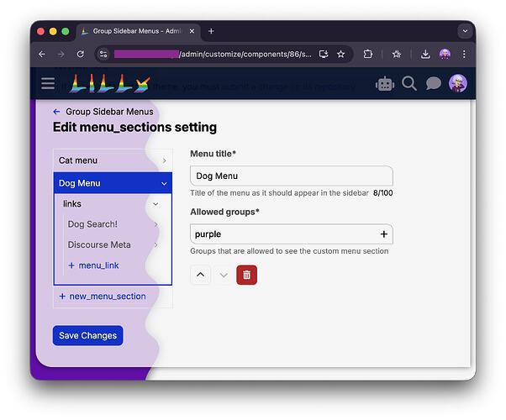Select the Group Sidebar Menus browser tab
The height and width of the screenshot is (420, 506).
coord(138,31)
